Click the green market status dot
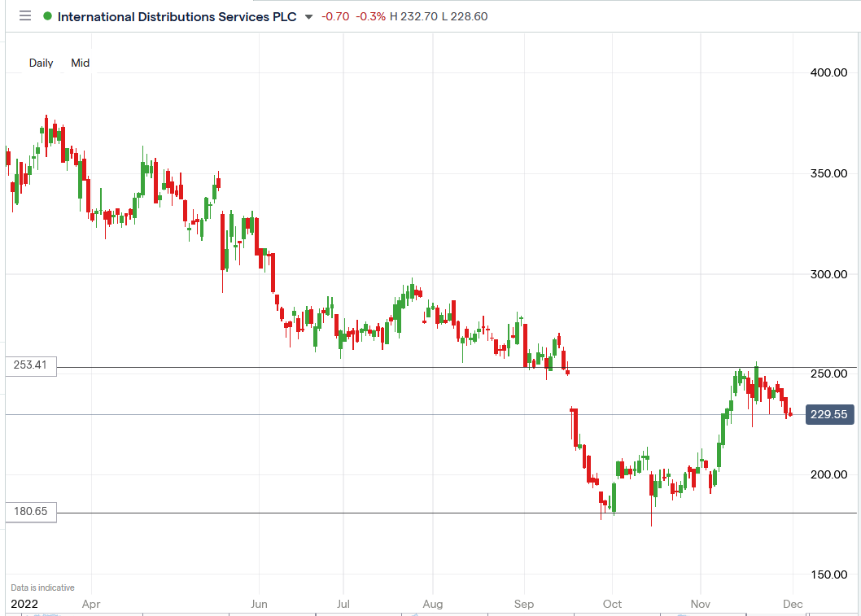The image size is (861, 616). 48,16
